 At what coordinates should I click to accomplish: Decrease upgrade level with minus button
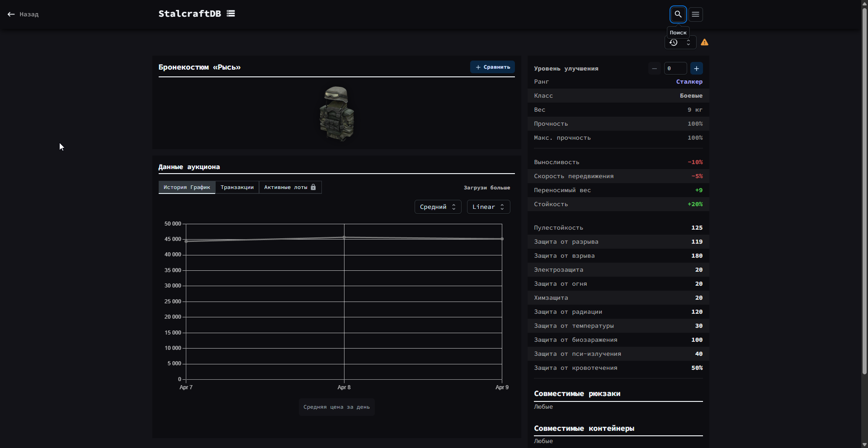click(654, 68)
